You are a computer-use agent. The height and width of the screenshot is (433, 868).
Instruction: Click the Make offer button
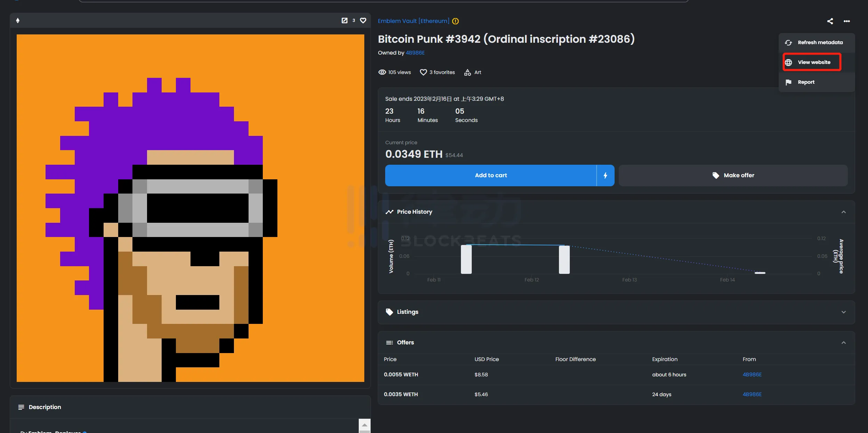[733, 175]
